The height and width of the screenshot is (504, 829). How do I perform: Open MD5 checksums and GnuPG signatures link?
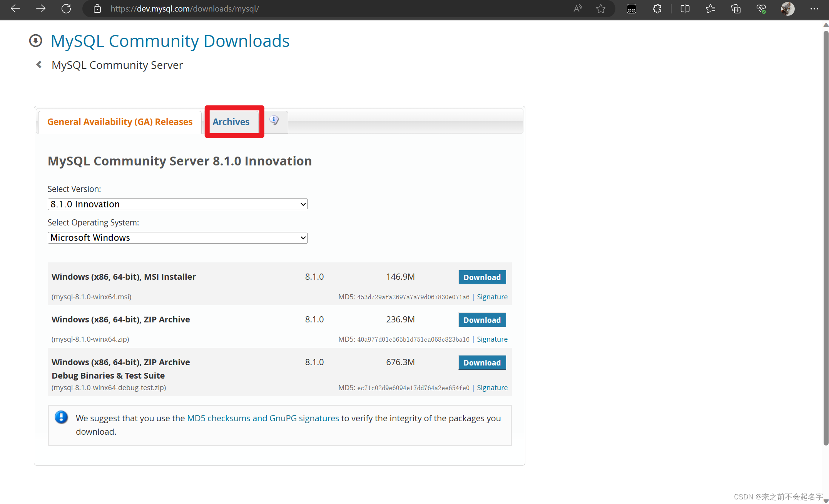click(263, 418)
